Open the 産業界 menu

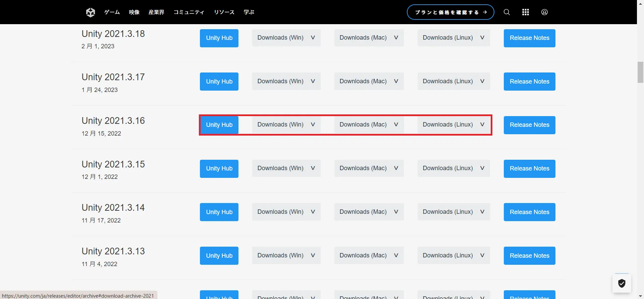(x=156, y=12)
